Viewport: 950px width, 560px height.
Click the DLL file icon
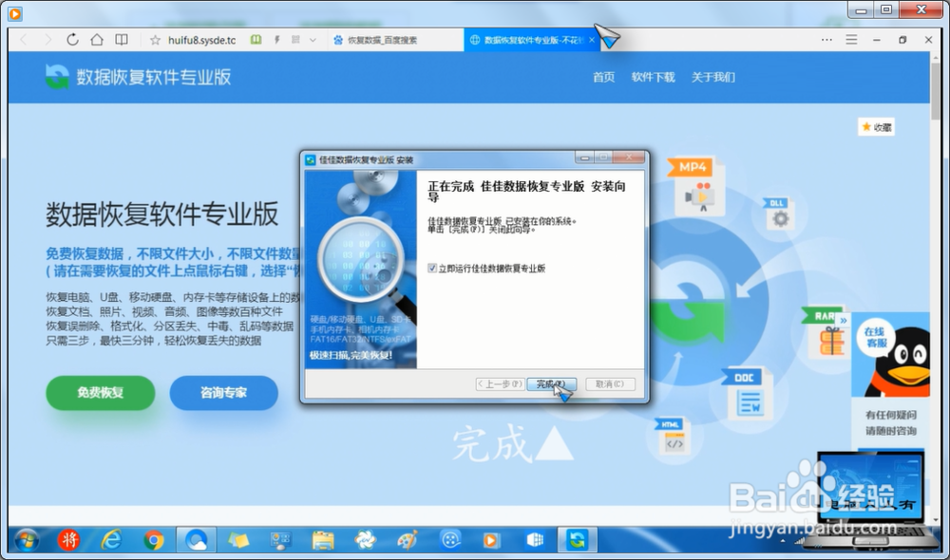[779, 215]
